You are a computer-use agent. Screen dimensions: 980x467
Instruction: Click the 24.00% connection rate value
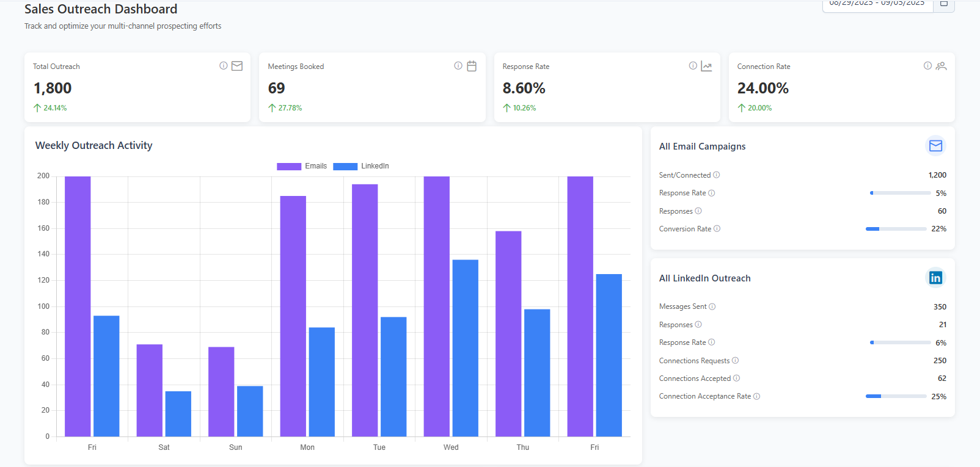pyautogui.click(x=763, y=89)
